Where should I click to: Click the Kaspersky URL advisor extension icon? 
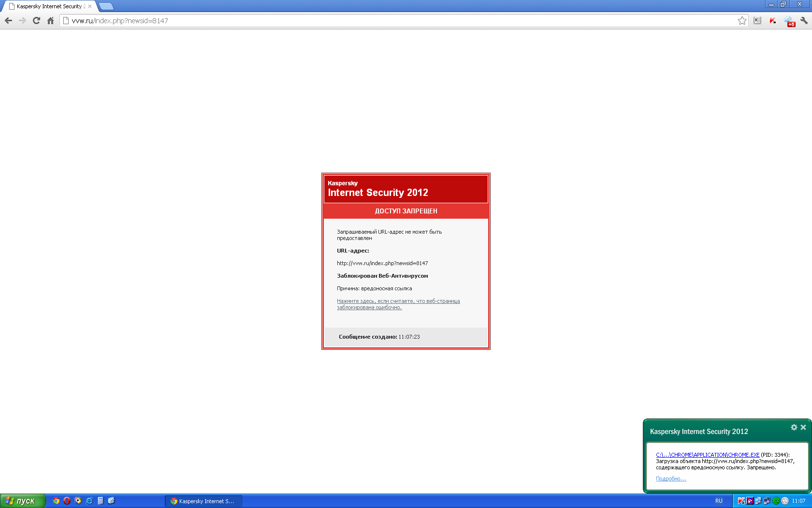point(773,20)
